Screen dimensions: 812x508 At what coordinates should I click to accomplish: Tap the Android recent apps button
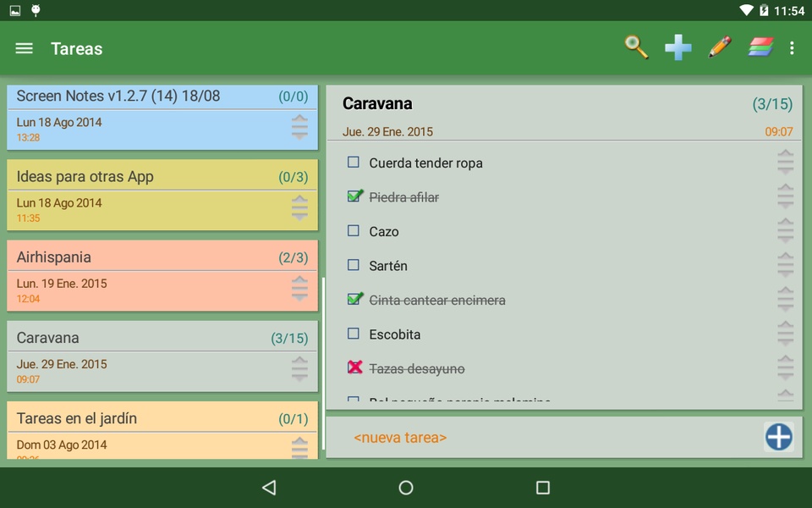[x=543, y=488]
